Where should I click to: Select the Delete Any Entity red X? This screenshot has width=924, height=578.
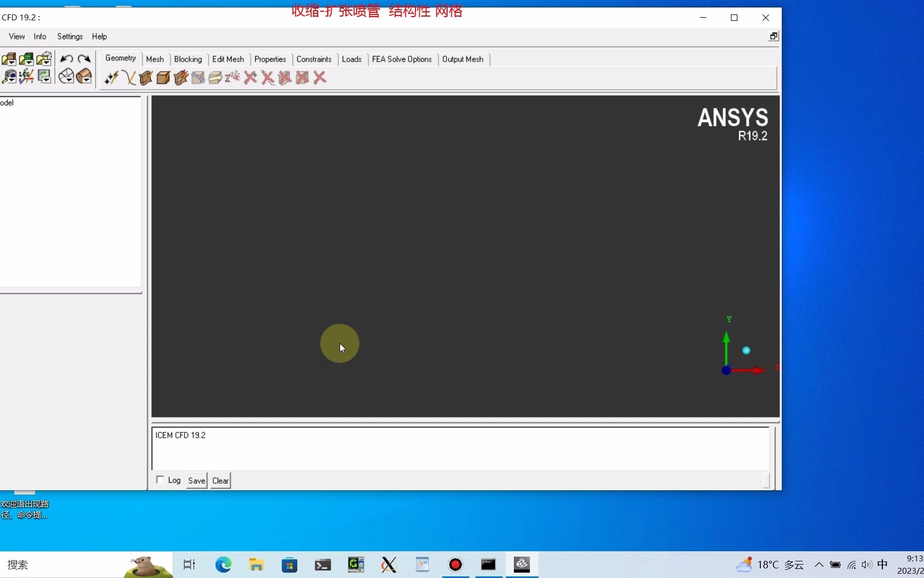point(320,78)
